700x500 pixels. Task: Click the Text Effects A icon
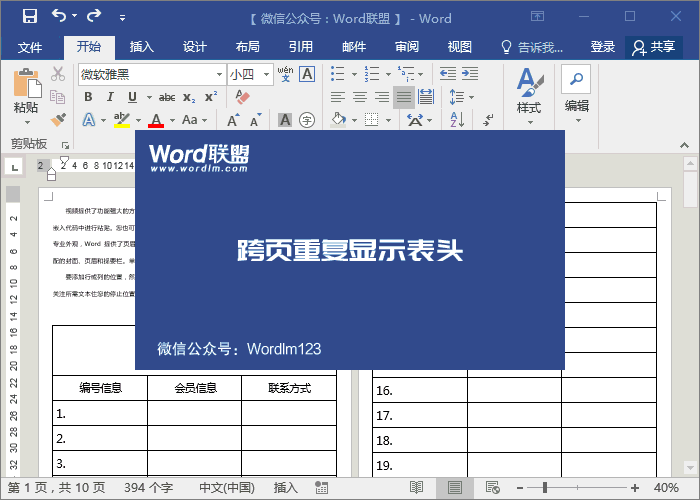pyautogui.click(x=89, y=120)
